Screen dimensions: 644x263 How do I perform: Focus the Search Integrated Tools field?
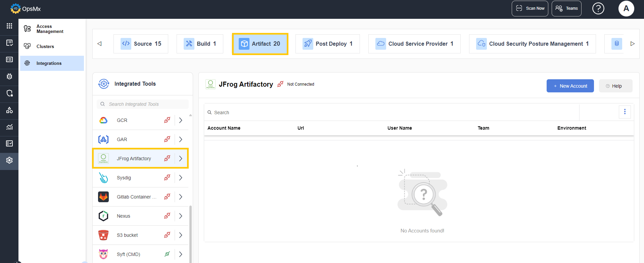[143, 104]
